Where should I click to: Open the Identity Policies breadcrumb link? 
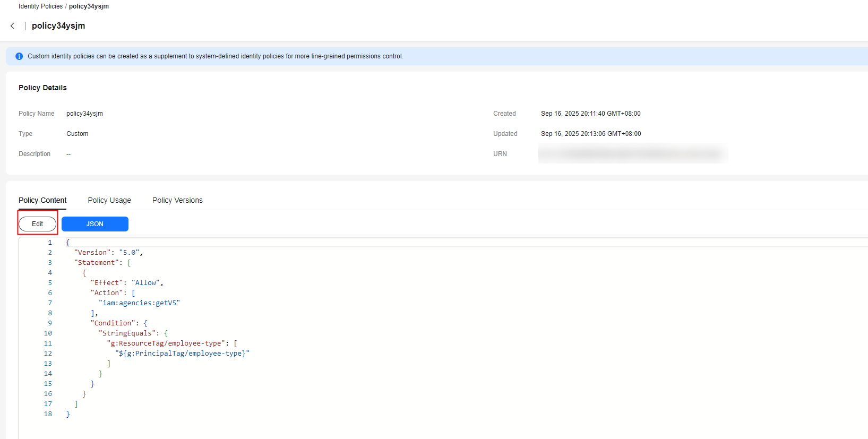tap(40, 6)
